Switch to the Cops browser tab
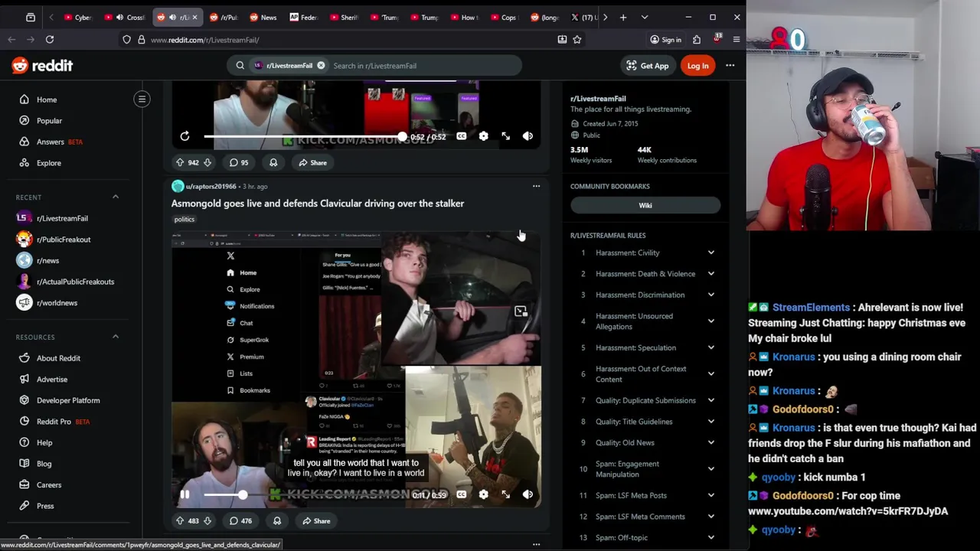 [x=504, y=17]
